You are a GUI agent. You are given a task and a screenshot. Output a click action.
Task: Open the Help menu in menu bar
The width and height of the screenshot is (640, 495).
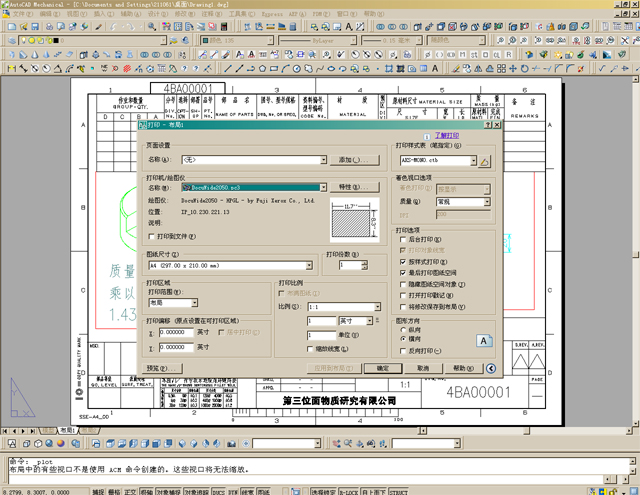[373, 14]
